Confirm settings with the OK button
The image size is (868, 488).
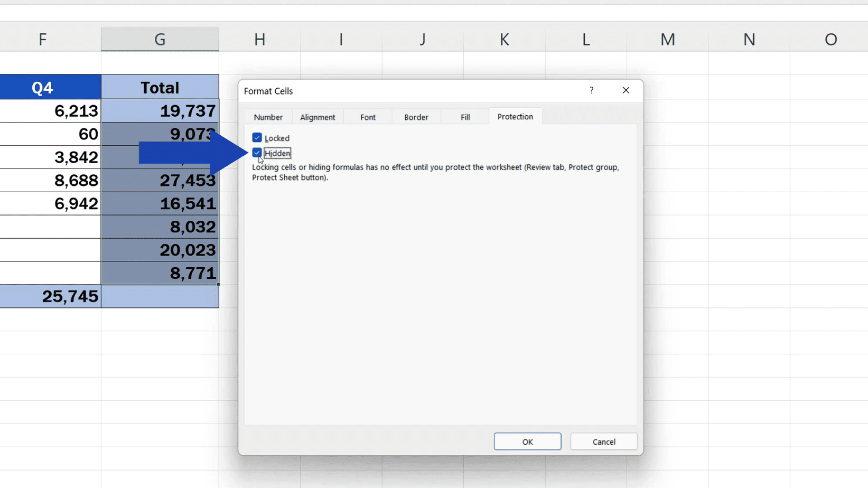point(527,442)
